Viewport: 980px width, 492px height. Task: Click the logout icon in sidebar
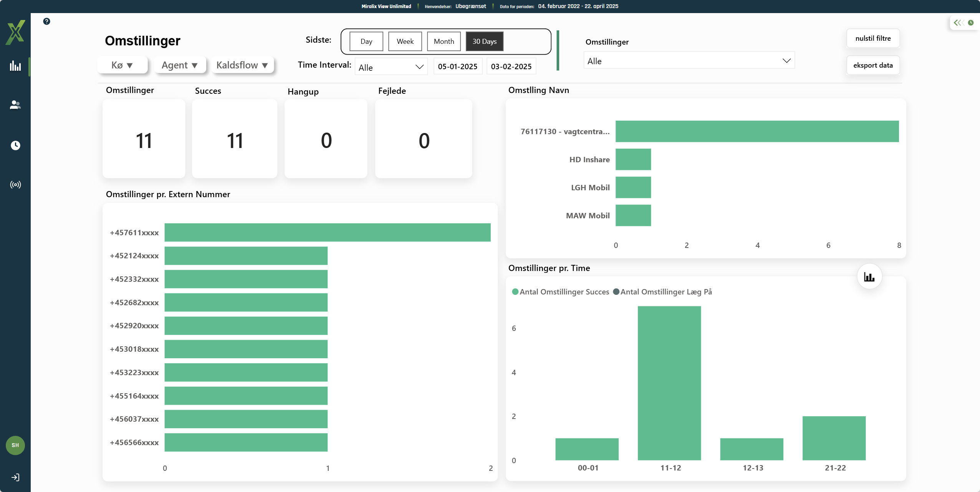coord(15,477)
